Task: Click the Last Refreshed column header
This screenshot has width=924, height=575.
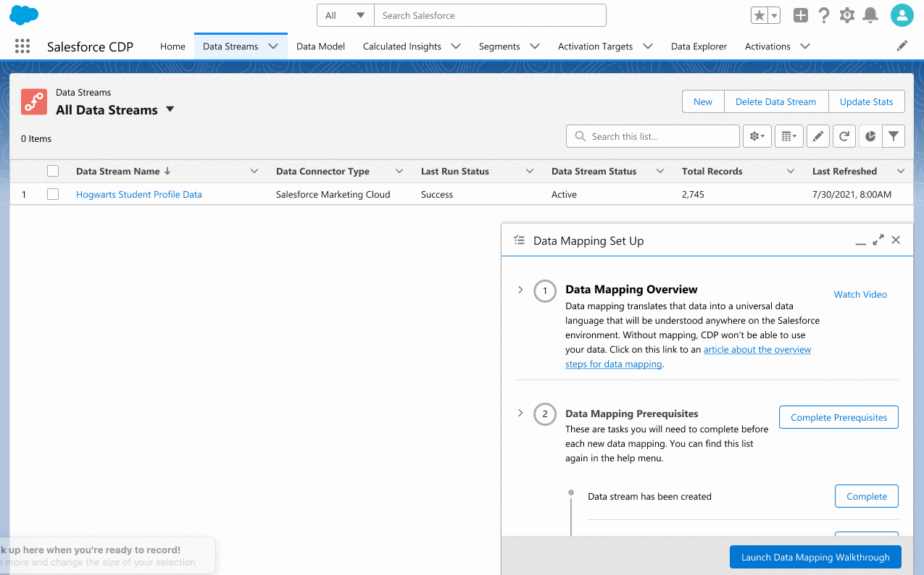Action: [844, 171]
